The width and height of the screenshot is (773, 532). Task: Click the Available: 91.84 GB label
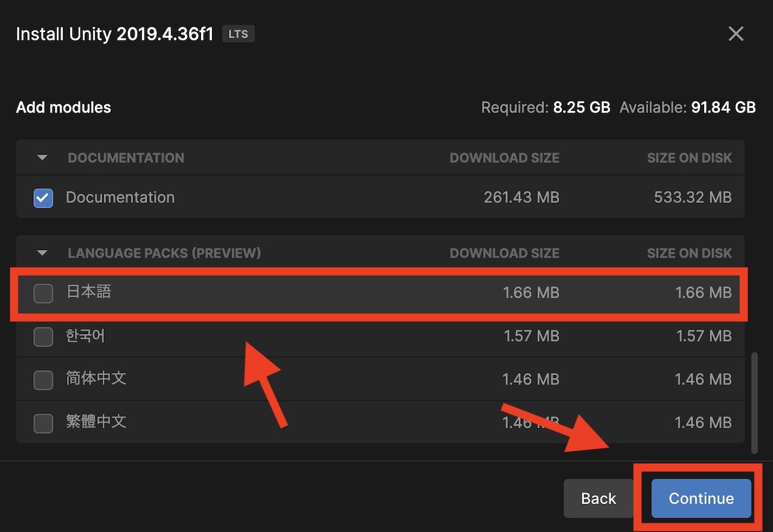[x=688, y=107]
